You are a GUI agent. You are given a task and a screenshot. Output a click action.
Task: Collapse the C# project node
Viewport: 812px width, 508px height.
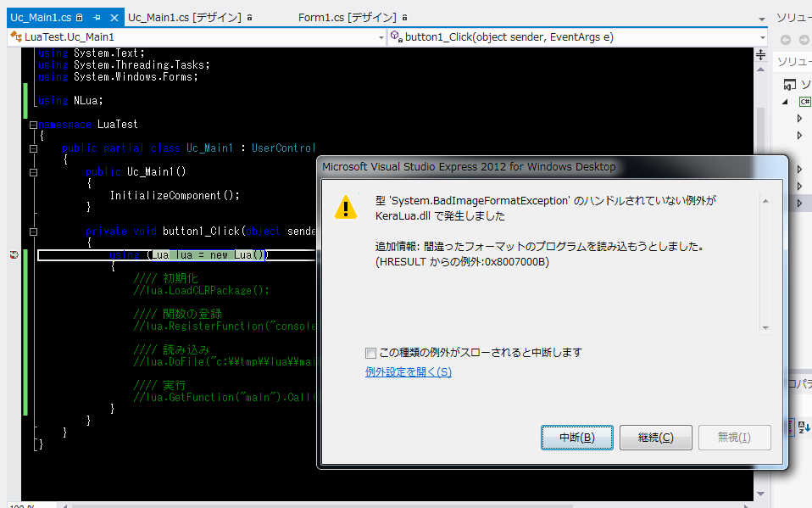[786, 102]
